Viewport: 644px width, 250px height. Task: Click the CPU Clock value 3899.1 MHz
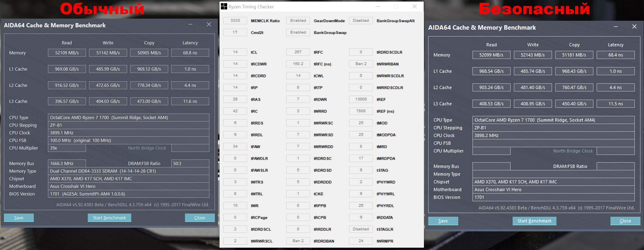pos(129,133)
